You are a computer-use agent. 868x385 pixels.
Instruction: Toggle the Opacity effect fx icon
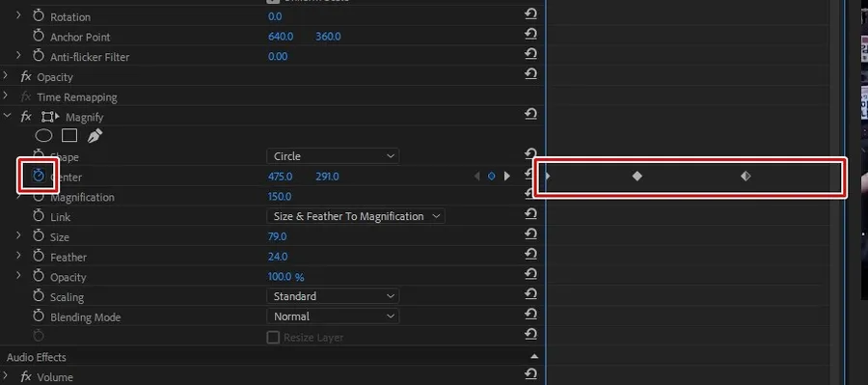tap(26, 76)
